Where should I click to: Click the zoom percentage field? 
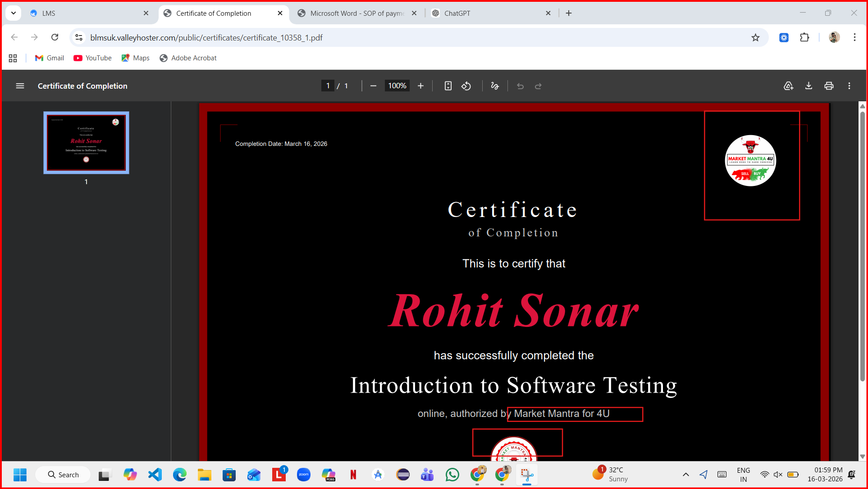[397, 86]
